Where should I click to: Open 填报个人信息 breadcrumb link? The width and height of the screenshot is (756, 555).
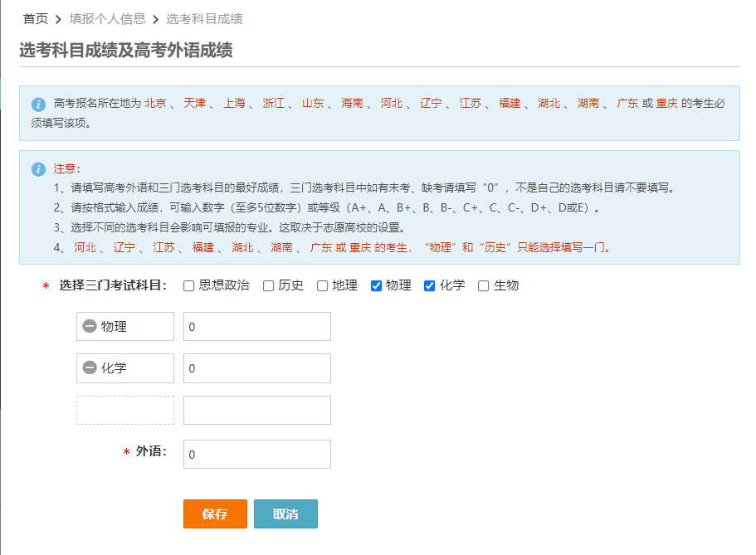[x=107, y=18]
